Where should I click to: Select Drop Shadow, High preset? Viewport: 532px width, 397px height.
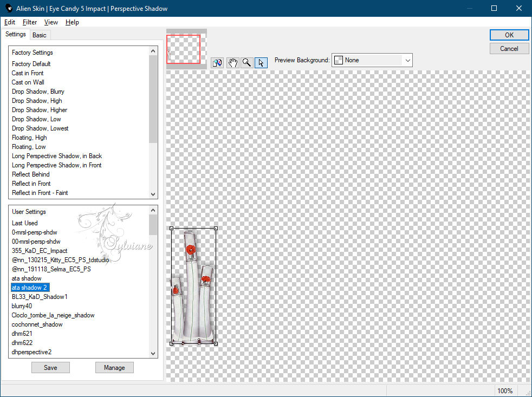[37, 100]
